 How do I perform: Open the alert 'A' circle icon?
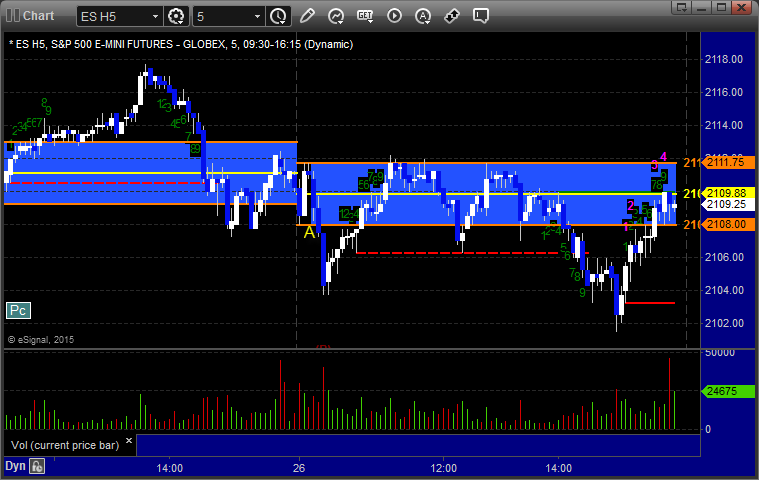pos(423,16)
